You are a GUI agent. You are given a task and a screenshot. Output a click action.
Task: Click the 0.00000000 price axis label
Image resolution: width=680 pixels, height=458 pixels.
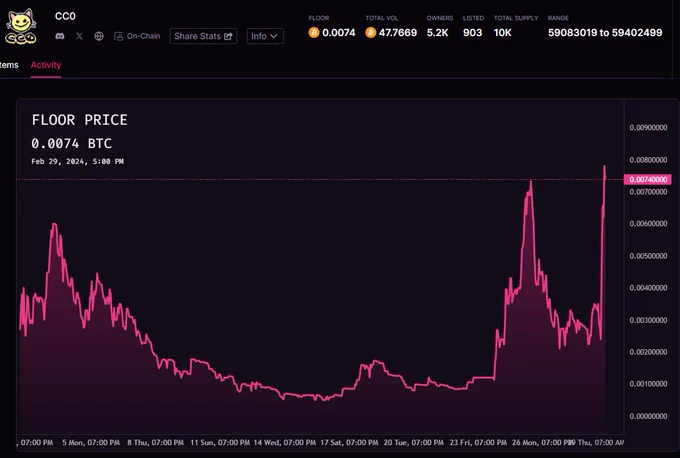(x=648, y=416)
